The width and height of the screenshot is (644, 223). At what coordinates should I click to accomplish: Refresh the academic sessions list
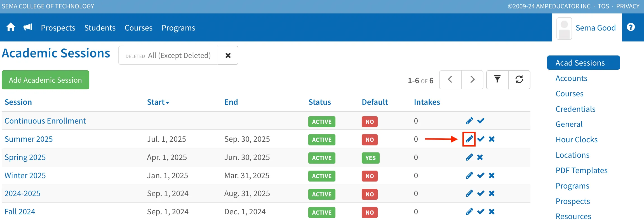click(519, 80)
